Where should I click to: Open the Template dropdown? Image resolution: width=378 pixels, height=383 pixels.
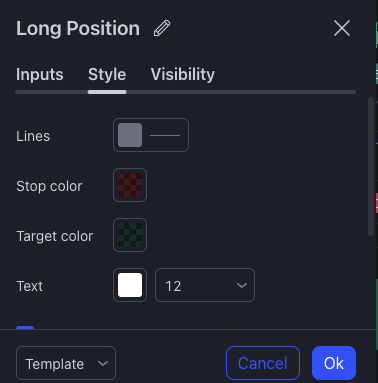(66, 363)
